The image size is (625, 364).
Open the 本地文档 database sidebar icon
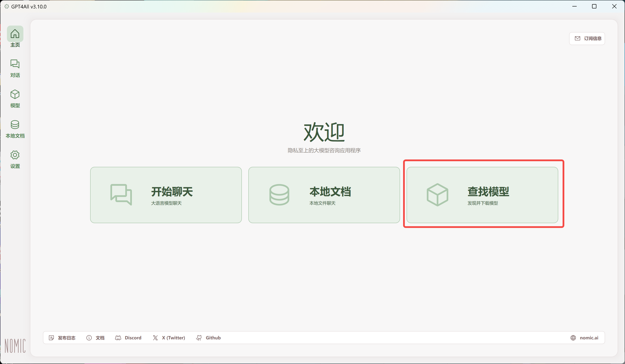tap(15, 124)
